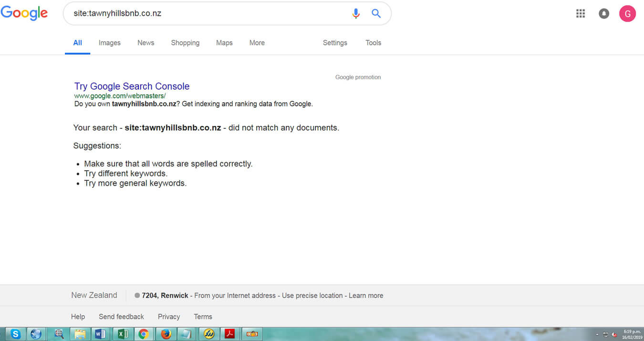This screenshot has width=644, height=341.
Task: Open the notepad app in the taskbar
Action: [x=187, y=334]
